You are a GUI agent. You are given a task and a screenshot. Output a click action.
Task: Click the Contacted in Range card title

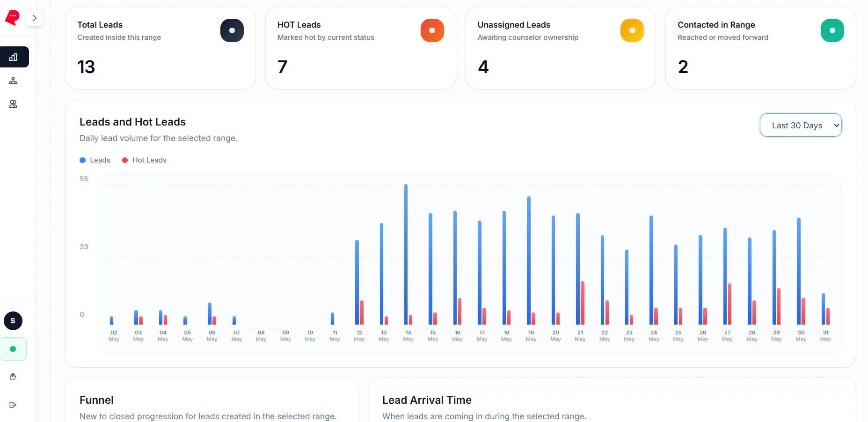click(716, 25)
